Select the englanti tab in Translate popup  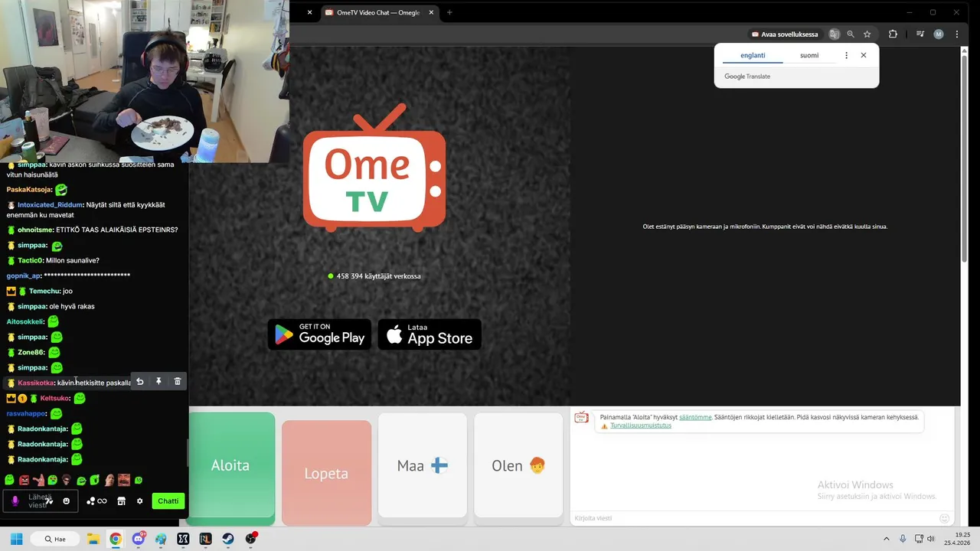click(x=753, y=55)
